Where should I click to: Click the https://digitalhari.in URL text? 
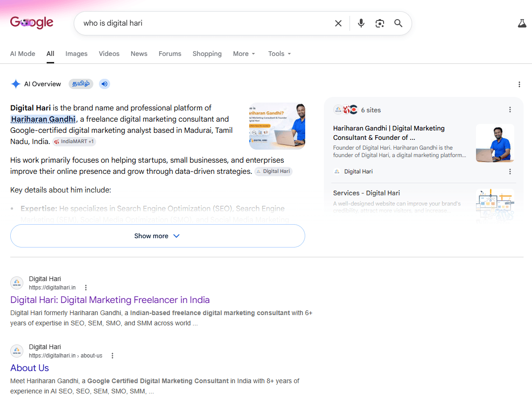52,288
